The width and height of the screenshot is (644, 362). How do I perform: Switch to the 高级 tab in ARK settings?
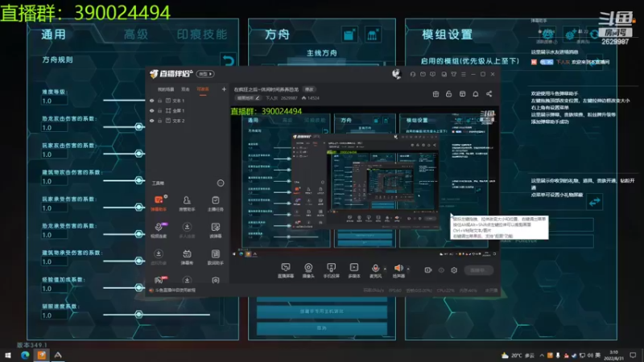tap(136, 35)
